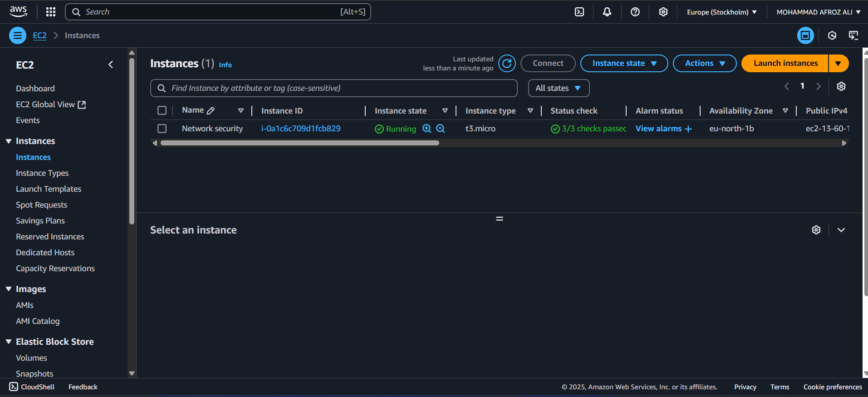Click the horizontal table scrollbar
The width and height of the screenshot is (868, 397).
click(299, 143)
